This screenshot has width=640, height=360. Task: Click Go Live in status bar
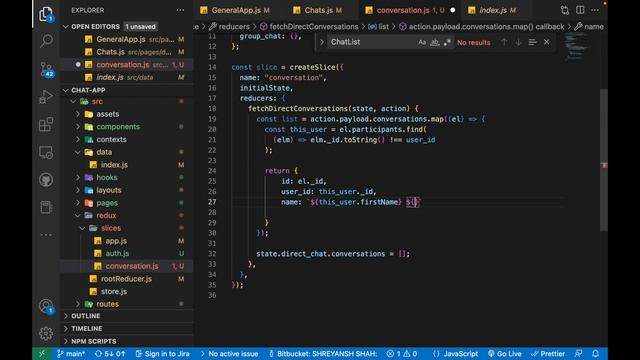point(505,353)
